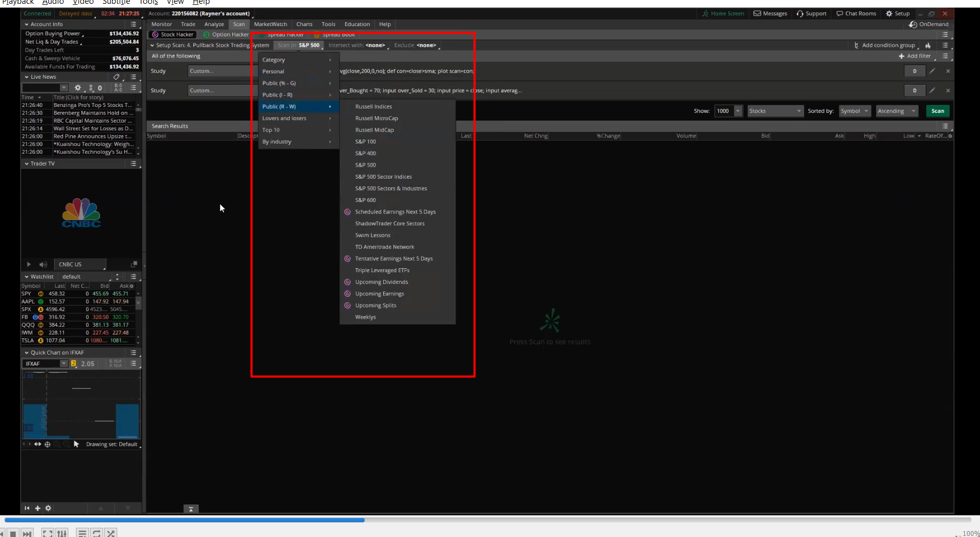This screenshot has height=537, width=980.
Task: Select Upcoming Earnings entry
Action: point(379,294)
